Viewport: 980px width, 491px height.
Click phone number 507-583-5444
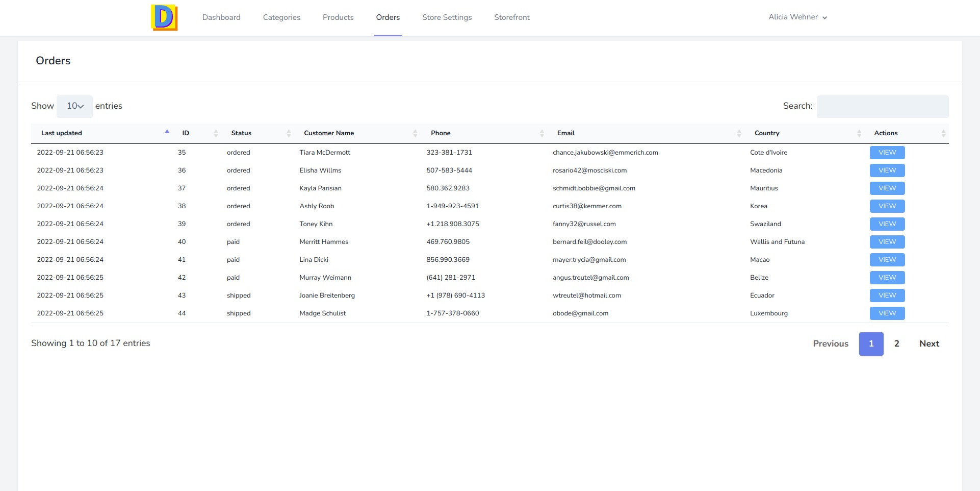[449, 170]
